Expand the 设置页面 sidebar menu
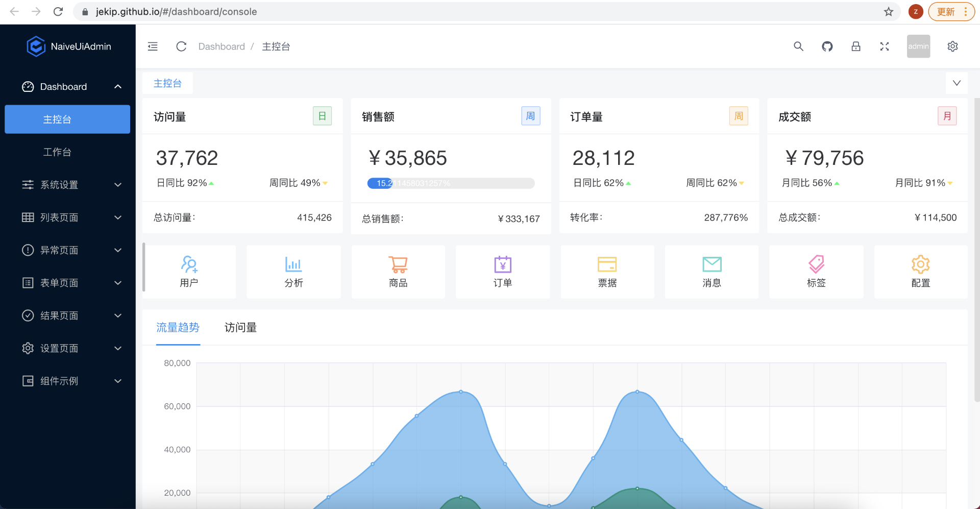The width and height of the screenshot is (980, 509). tap(67, 348)
